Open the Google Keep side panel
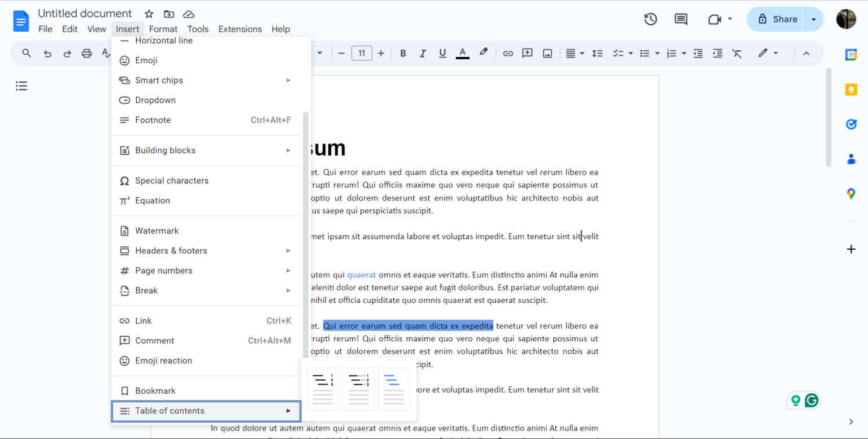 pyautogui.click(x=851, y=89)
